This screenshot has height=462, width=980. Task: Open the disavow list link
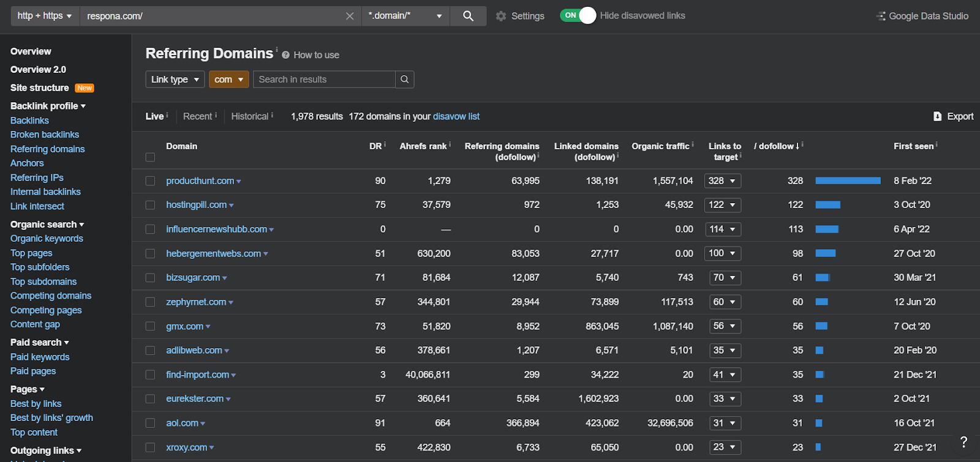coord(456,116)
